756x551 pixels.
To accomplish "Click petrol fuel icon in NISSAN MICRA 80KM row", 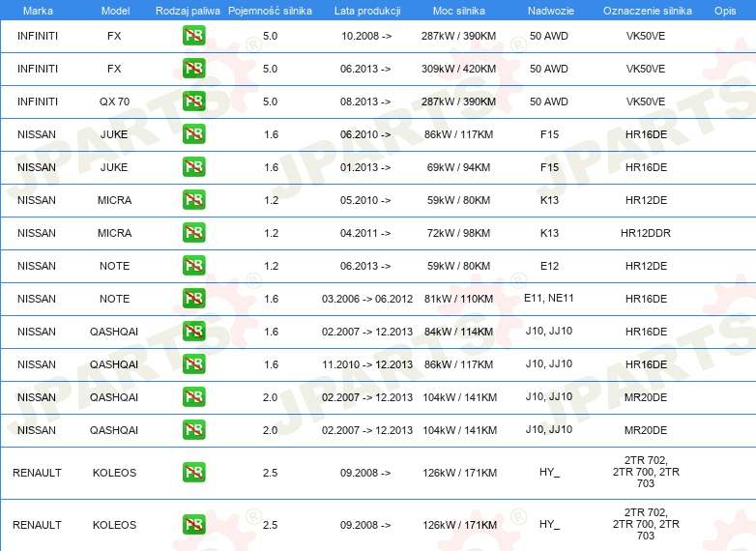I will tap(193, 199).
